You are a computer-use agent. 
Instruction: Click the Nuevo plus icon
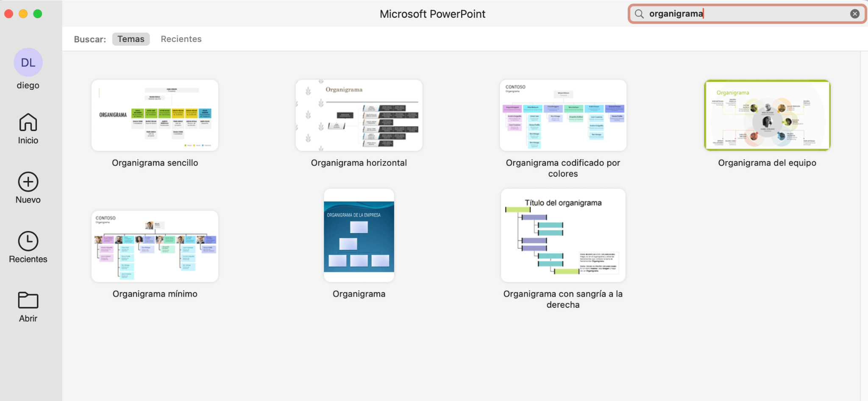coord(28,182)
